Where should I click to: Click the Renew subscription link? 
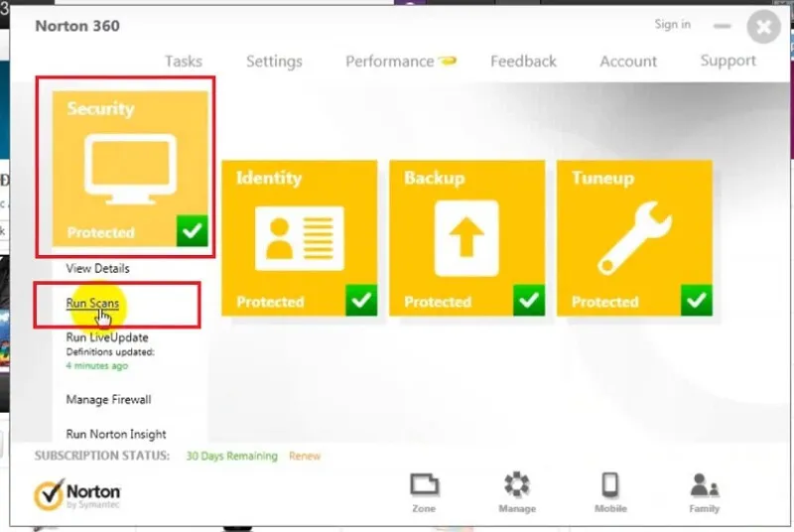click(305, 457)
